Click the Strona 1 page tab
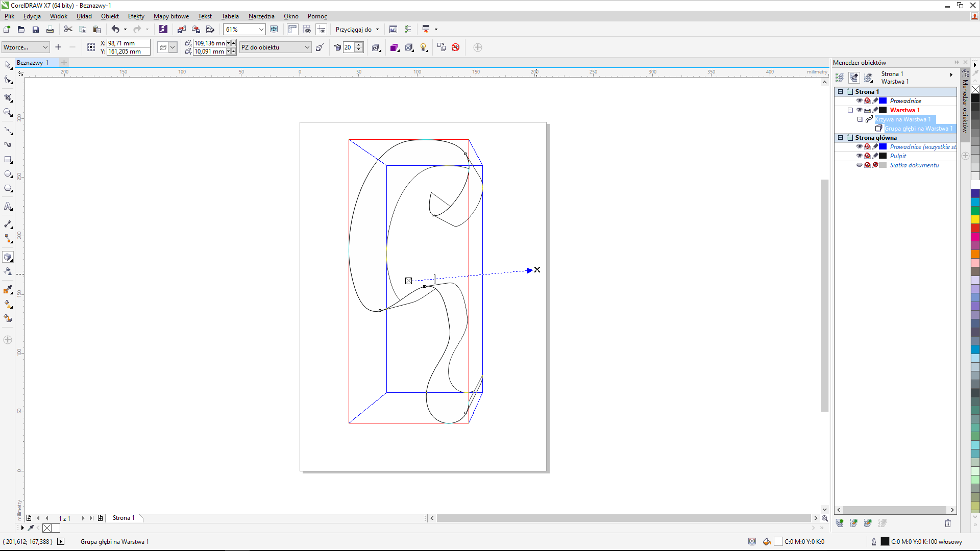The image size is (980, 551). 124,518
